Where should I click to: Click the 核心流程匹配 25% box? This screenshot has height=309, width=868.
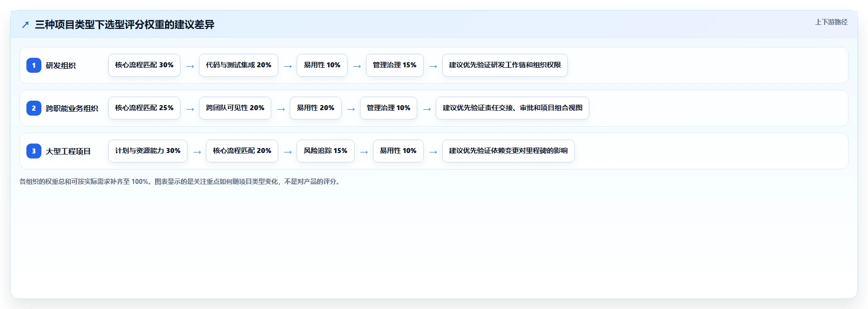coord(144,108)
